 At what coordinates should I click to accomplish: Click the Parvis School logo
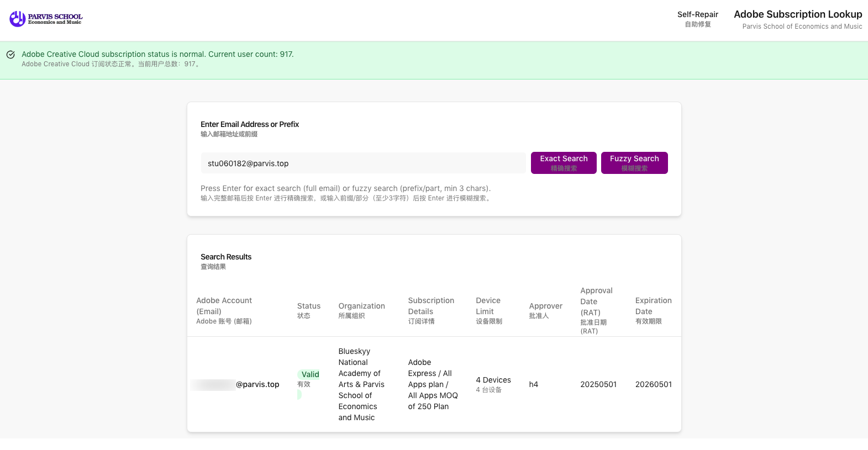[x=46, y=19]
